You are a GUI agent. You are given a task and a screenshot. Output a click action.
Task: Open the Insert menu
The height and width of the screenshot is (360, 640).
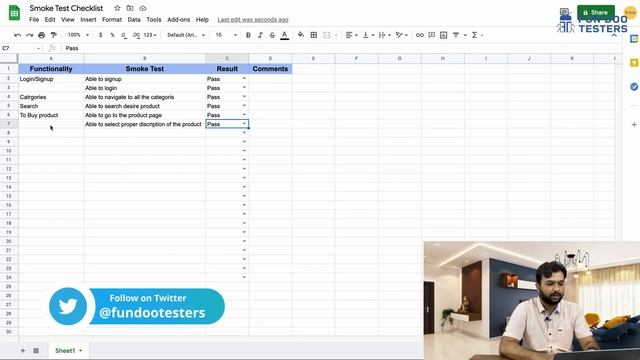[x=88, y=20]
